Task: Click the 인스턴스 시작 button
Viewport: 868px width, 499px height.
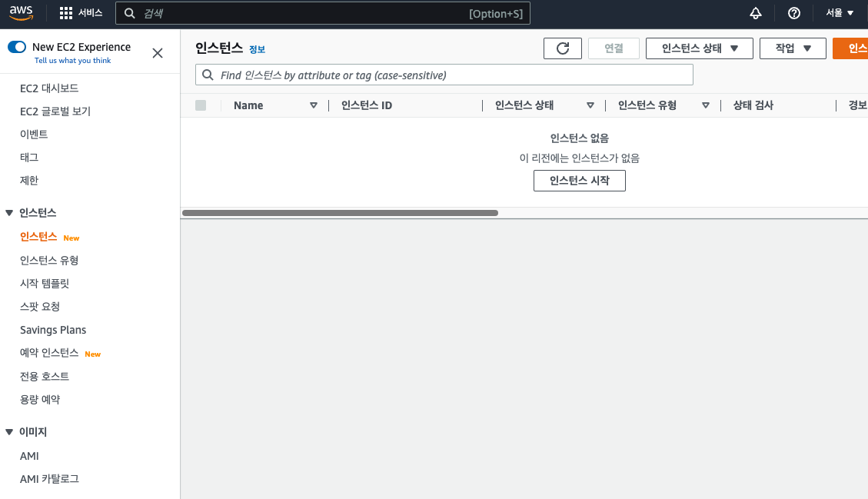Action: pos(580,181)
